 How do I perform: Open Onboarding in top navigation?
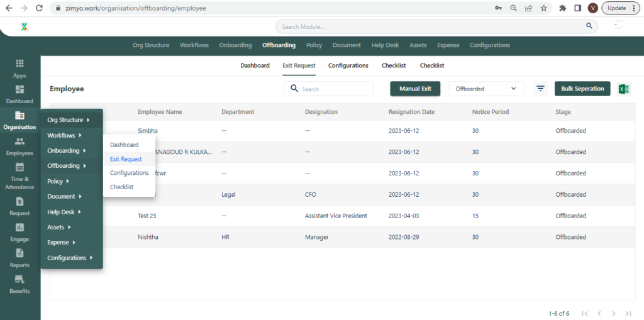(235, 45)
